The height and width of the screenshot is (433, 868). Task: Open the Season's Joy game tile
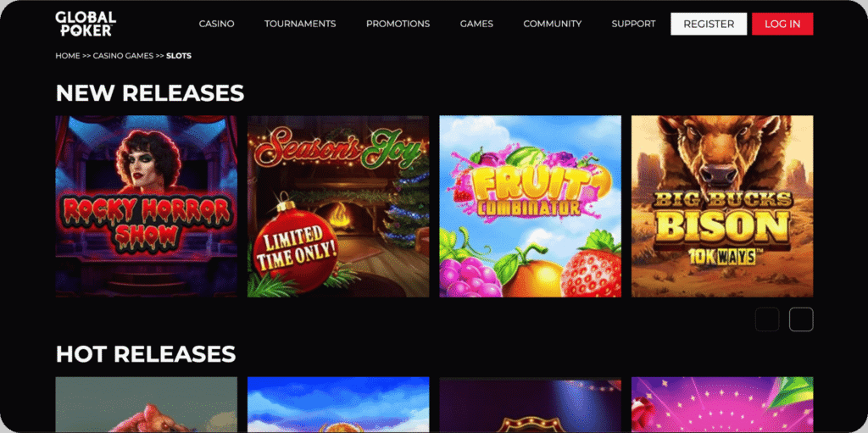pyautogui.click(x=338, y=206)
